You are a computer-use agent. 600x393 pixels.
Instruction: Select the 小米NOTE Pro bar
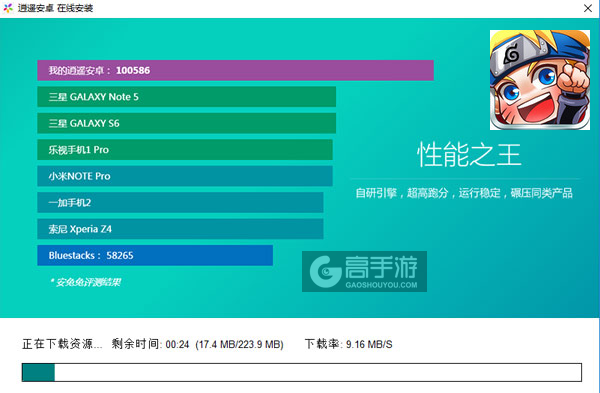tap(185, 176)
